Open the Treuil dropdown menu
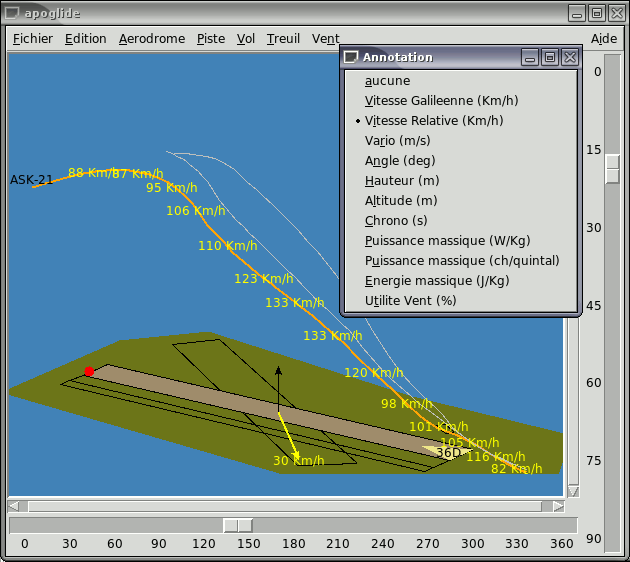Screen dimensions: 630x562 click(x=283, y=39)
